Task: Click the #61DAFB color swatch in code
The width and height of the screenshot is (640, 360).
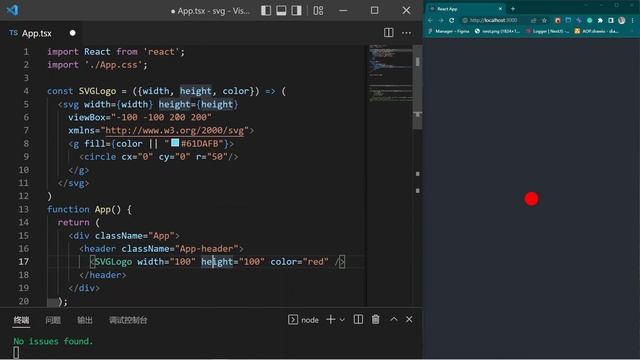Action: 175,143
